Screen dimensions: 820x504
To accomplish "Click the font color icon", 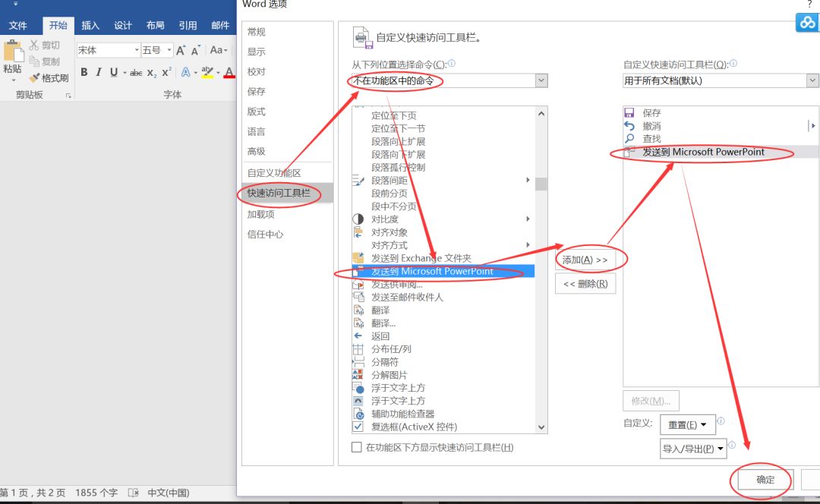I will click(229, 72).
